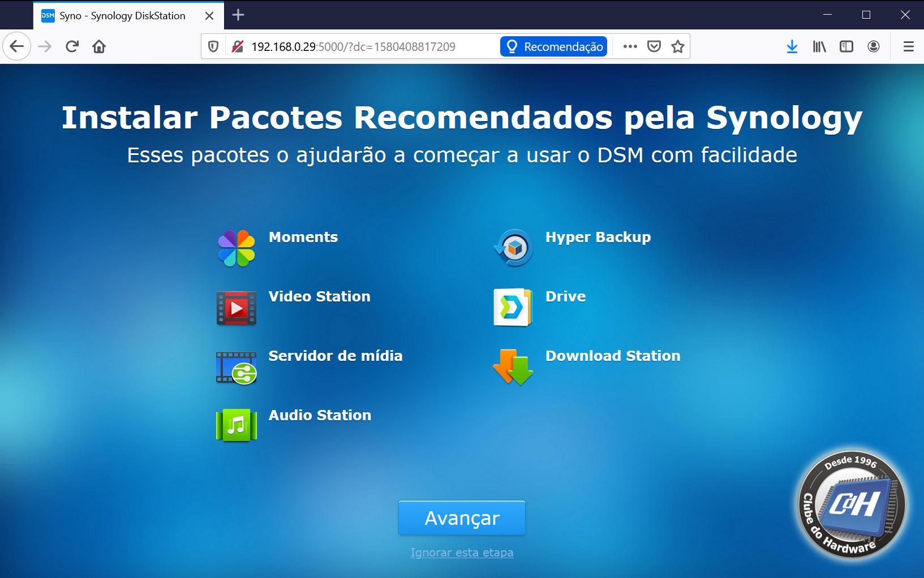Image resolution: width=924 pixels, height=578 pixels.
Task: Click the Esses pacotes o ajudarão subtitle
Action: 462,155
